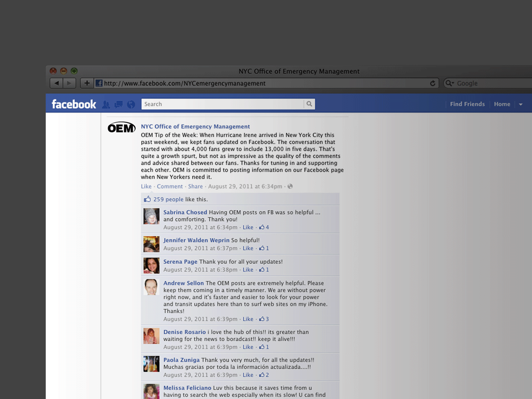Go forward with the browser forward arrow
The image size is (532, 399).
coord(69,83)
